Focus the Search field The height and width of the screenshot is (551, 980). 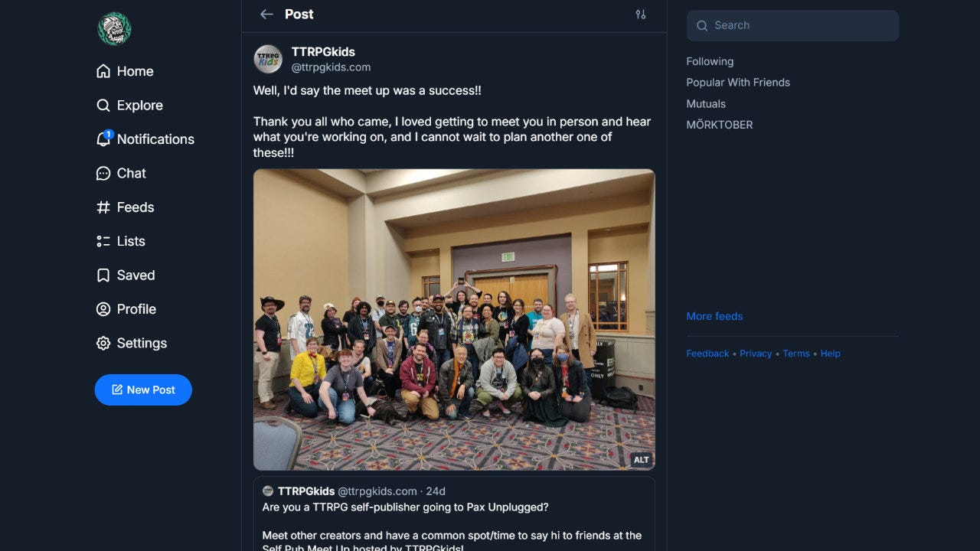point(792,25)
